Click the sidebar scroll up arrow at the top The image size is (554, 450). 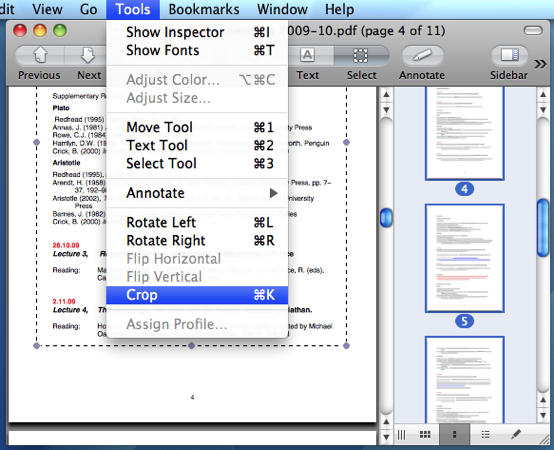tap(543, 94)
